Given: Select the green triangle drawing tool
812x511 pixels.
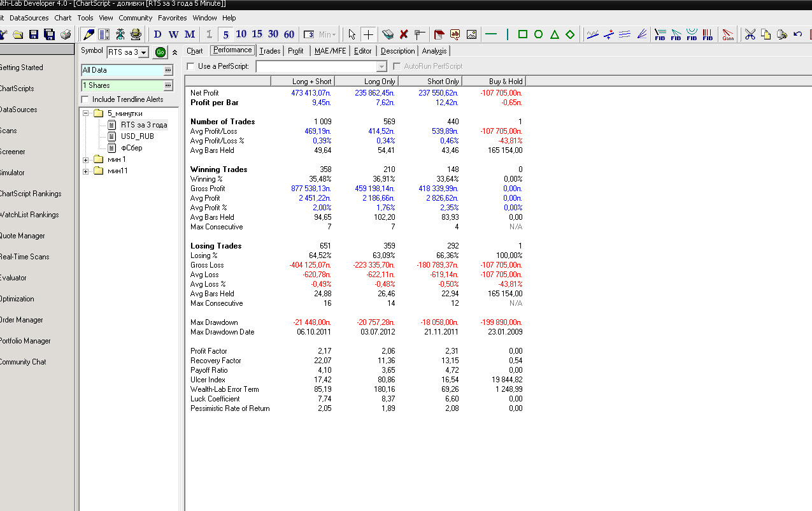Looking at the screenshot, I should [555, 34].
